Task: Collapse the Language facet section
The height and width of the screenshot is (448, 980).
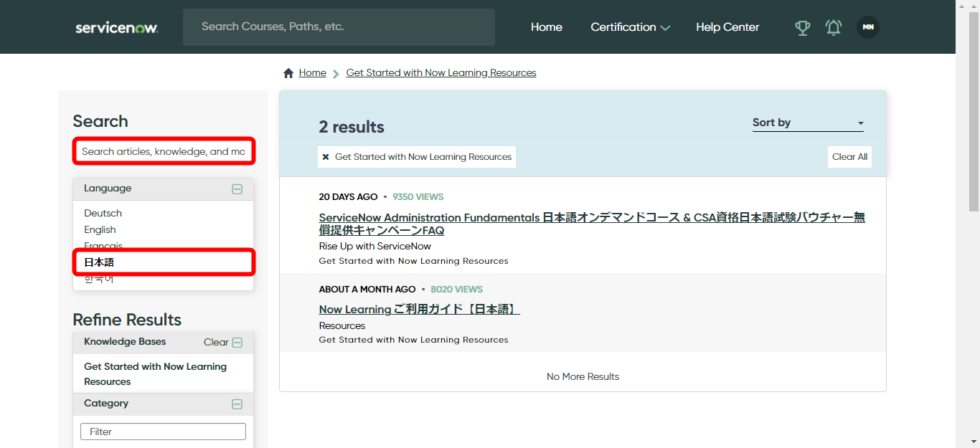Action: click(237, 188)
